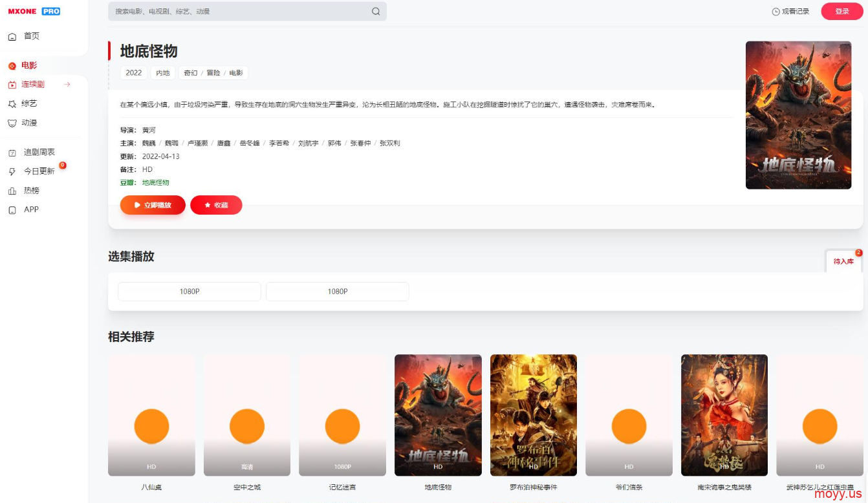Viewport: 868px width, 503px height.
Task: Click the 冒险 genre tag
Action: click(x=213, y=73)
